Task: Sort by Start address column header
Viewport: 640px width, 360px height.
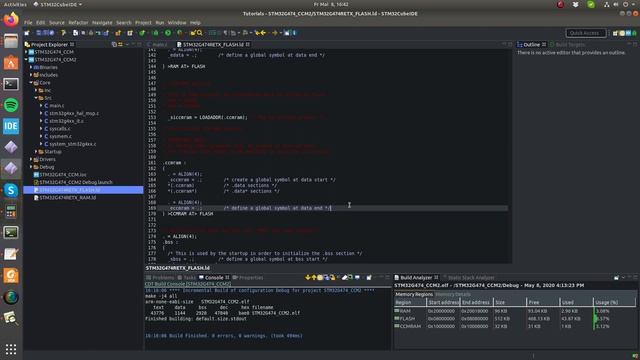Action: (444, 302)
